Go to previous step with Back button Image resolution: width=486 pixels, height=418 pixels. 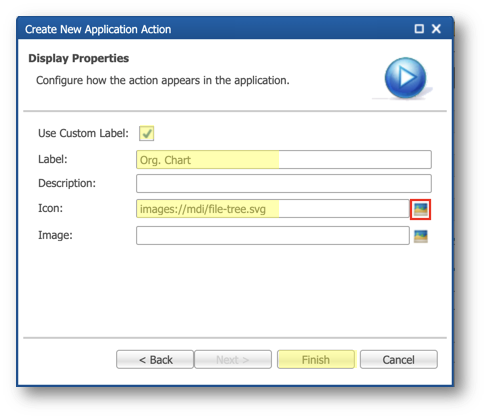155,359
